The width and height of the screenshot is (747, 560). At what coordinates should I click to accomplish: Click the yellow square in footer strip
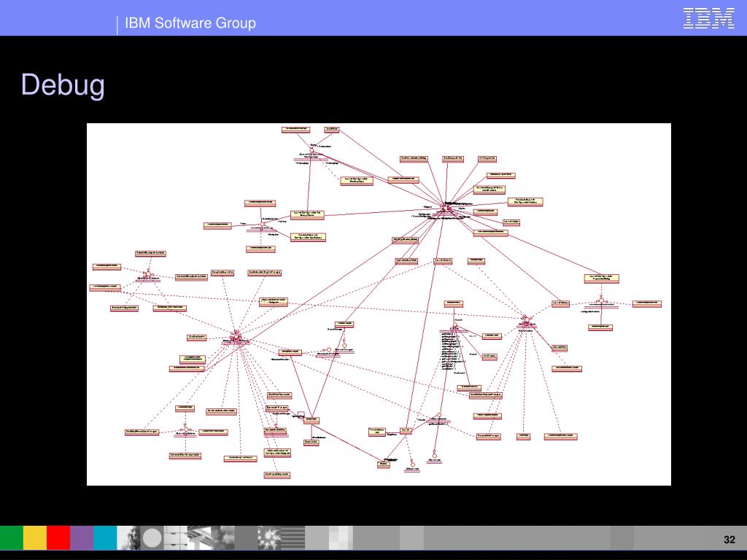pyautogui.click(x=35, y=538)
